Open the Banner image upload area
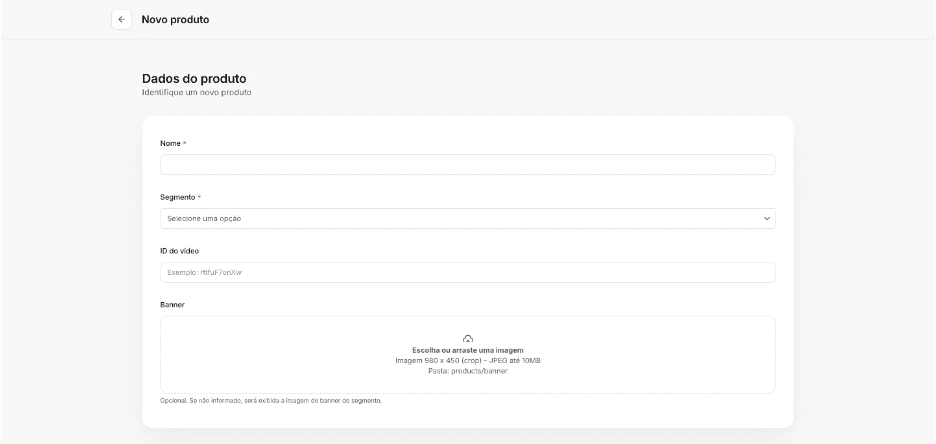Viewport: 936px width, 444px height. coord(467,354)
